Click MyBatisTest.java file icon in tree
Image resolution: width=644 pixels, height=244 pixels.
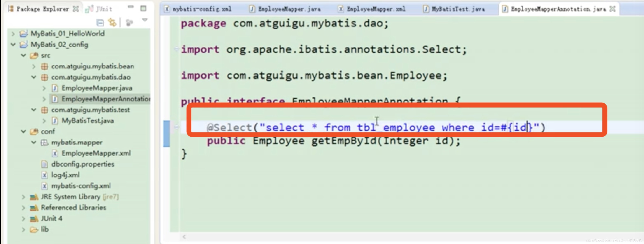pos(55,121)
